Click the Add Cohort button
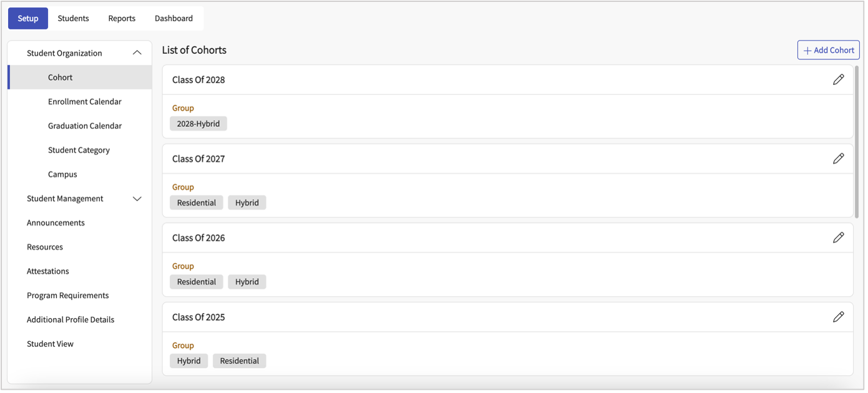 click(828, 50)
